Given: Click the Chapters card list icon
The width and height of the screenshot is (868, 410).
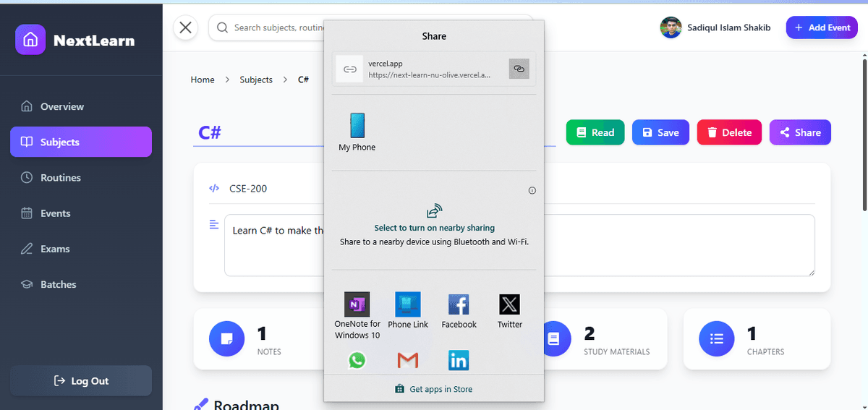Looking at the screenshot, I should click(x=717, y=338).
